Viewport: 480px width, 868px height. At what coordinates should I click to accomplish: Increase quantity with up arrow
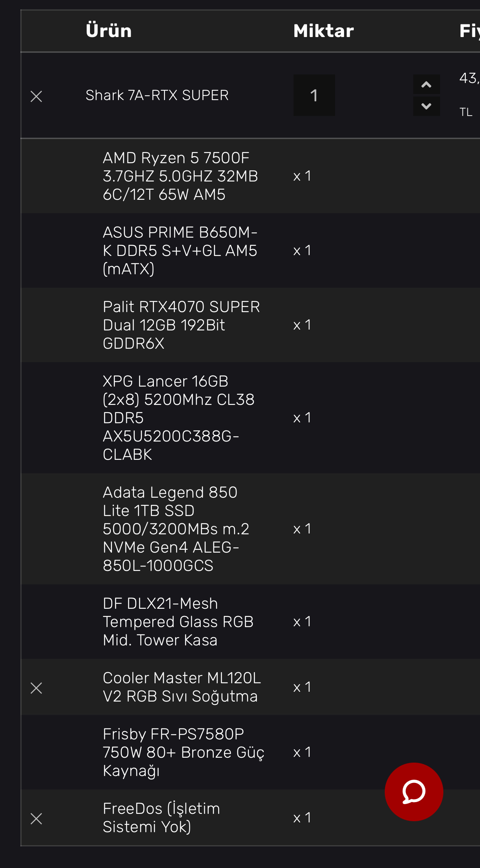(426, 85)
